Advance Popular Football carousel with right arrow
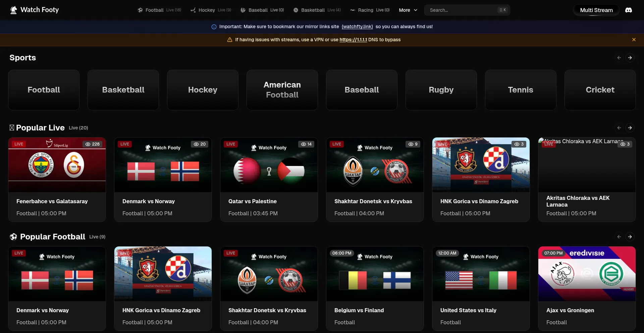 click(630, 237)
